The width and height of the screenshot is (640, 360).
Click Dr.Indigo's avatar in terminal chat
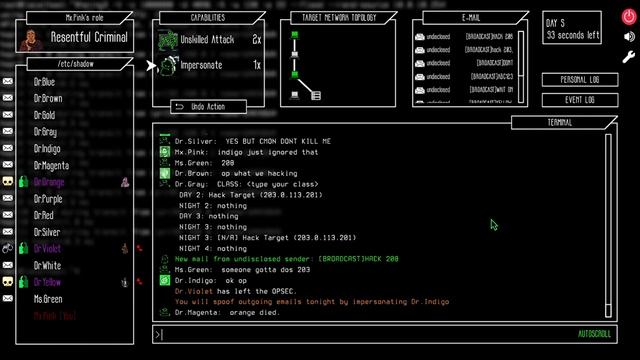point(165,280)
